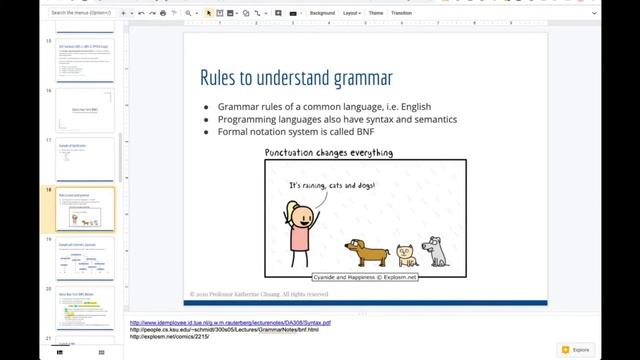
Task: Click the Search the menus field
Action: coord(81,13)
